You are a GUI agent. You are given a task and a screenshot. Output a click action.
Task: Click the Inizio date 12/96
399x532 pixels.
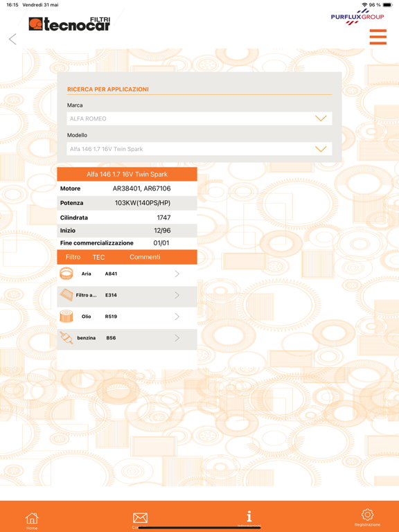coord(162,231)
